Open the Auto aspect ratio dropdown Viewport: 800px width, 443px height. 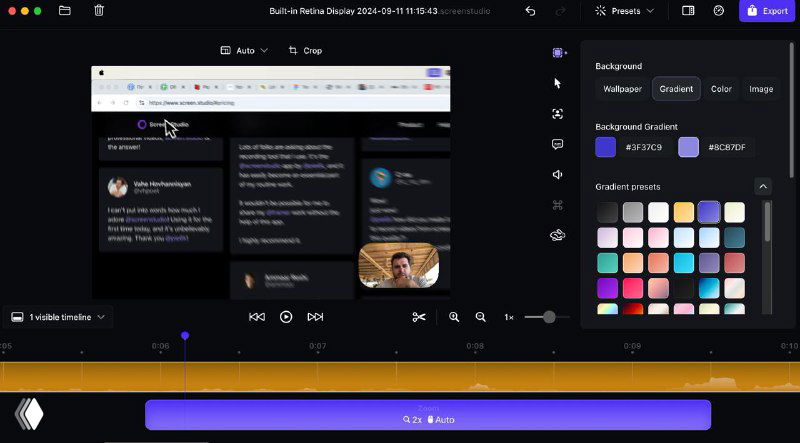pos(244,50)
